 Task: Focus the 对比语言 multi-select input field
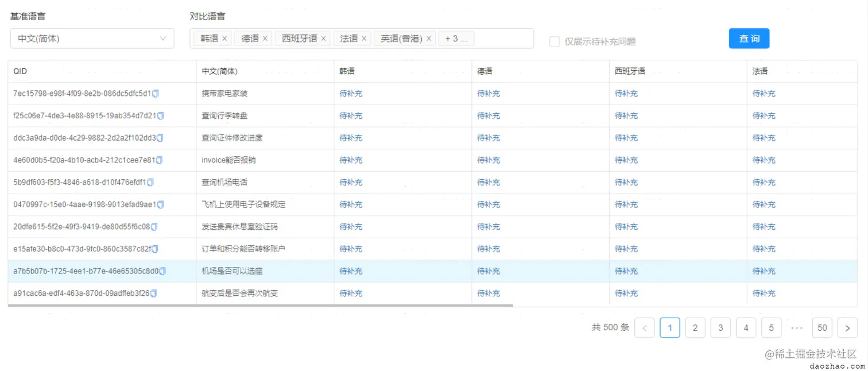362,38
